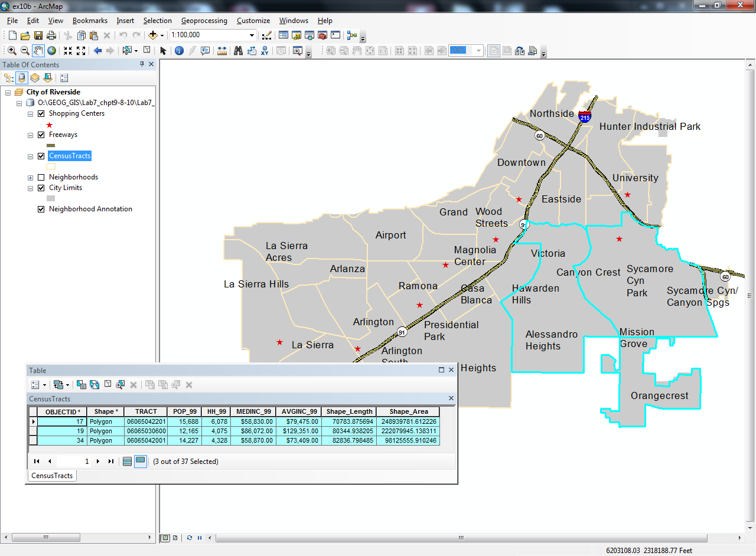Zoom to Full Extent globe icon
756x556 pixels.
click(x=52, y=51)
